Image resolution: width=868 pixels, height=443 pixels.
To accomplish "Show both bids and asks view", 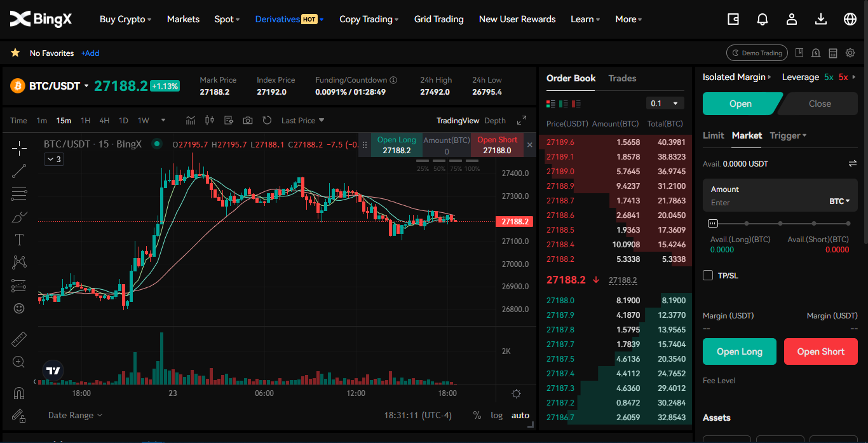I will 551,104.
